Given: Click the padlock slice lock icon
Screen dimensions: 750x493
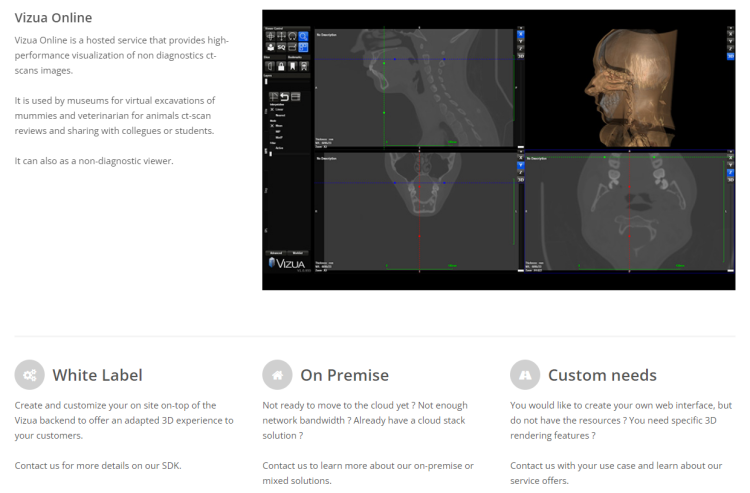Looking at the screenshot, I should point(281,66).
